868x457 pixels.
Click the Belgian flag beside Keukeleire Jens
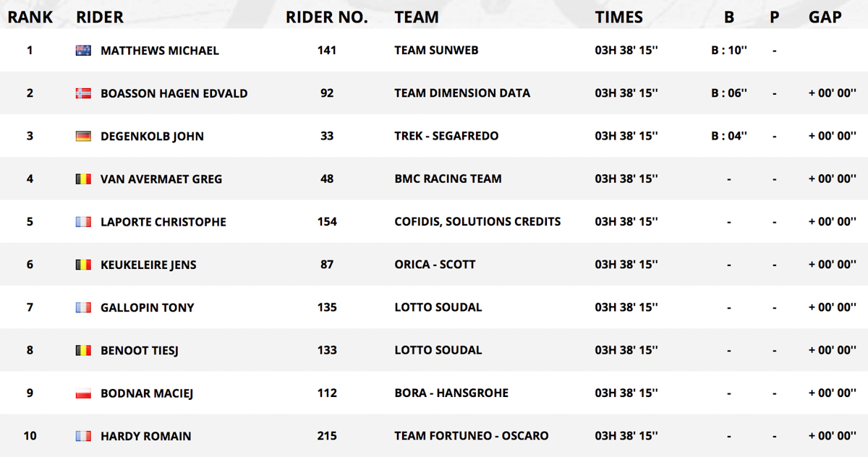click(83, 265)
